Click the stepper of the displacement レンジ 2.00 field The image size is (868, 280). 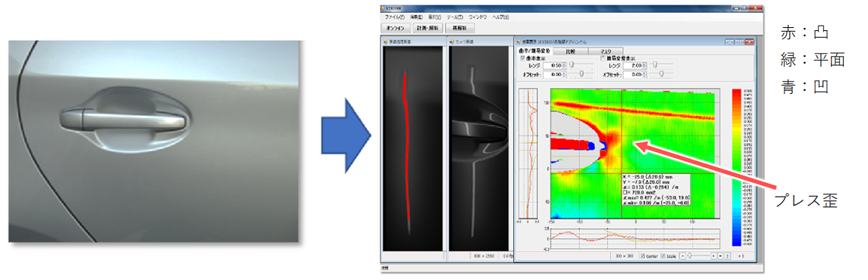644,65
